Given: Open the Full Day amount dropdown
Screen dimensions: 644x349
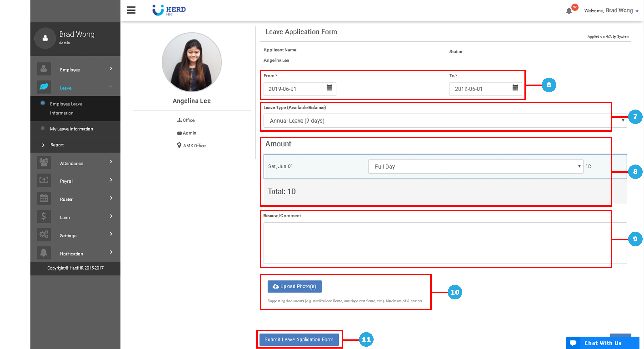Looking at the screenshot, I should tap(476, 166).
